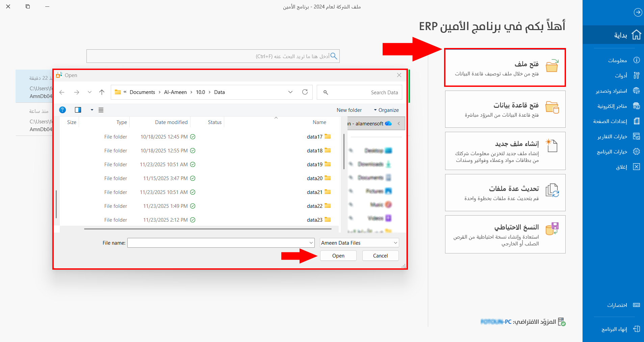
Task: Click the Backup (النسخ الاحتياطي) icon
Action: click(552, 228)
